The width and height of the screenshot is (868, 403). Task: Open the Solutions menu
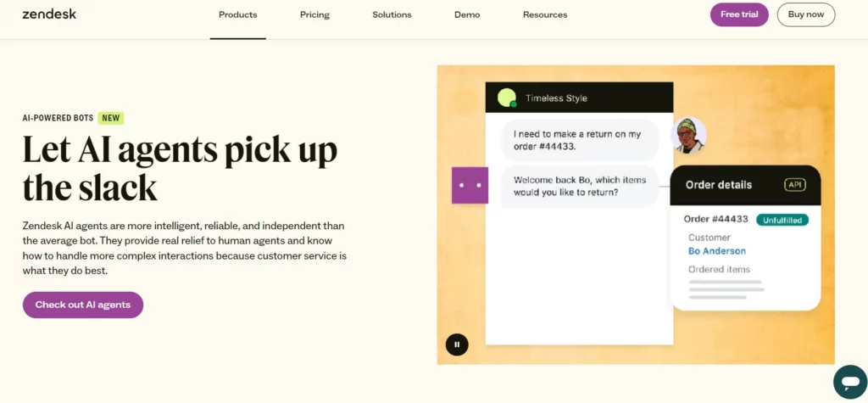[392, 15]
